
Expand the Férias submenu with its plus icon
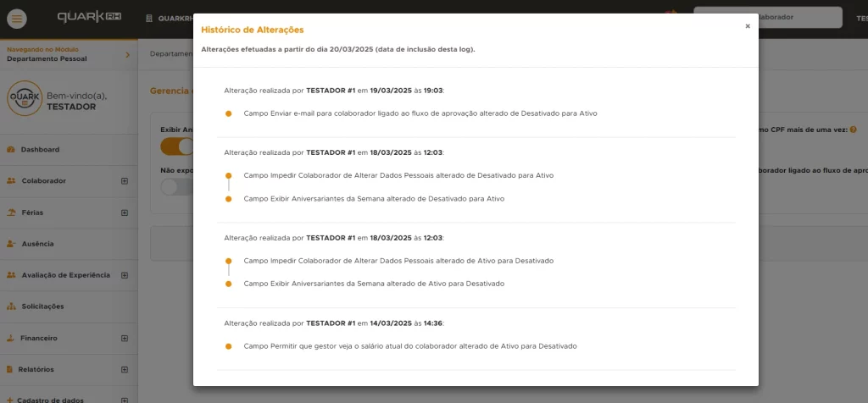point(125,213)
